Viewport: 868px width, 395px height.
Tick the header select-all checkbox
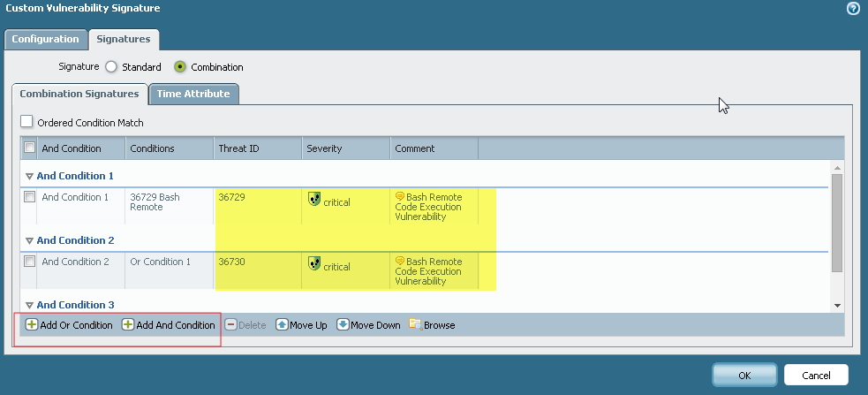[30, 148]
